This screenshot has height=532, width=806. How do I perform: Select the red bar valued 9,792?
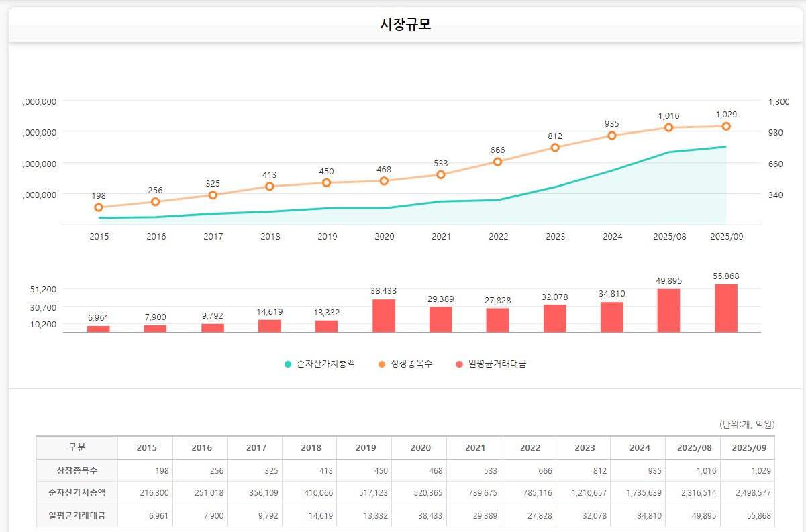point(213,328)
